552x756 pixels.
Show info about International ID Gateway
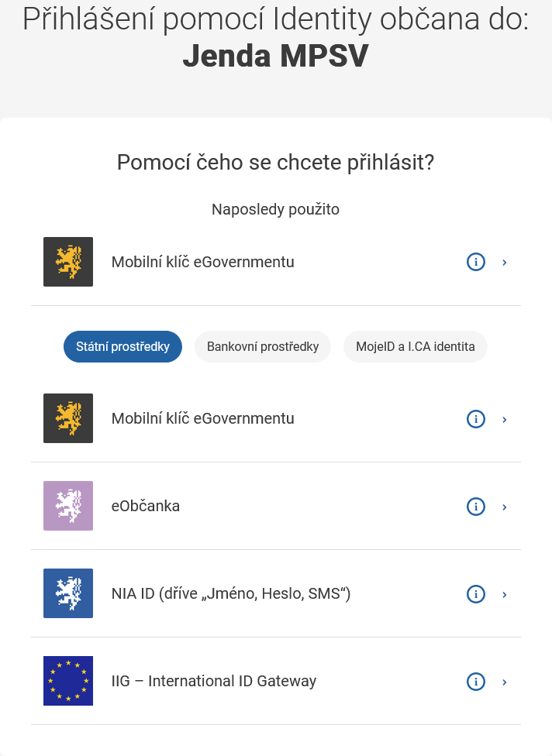click(x=476, y=682)
